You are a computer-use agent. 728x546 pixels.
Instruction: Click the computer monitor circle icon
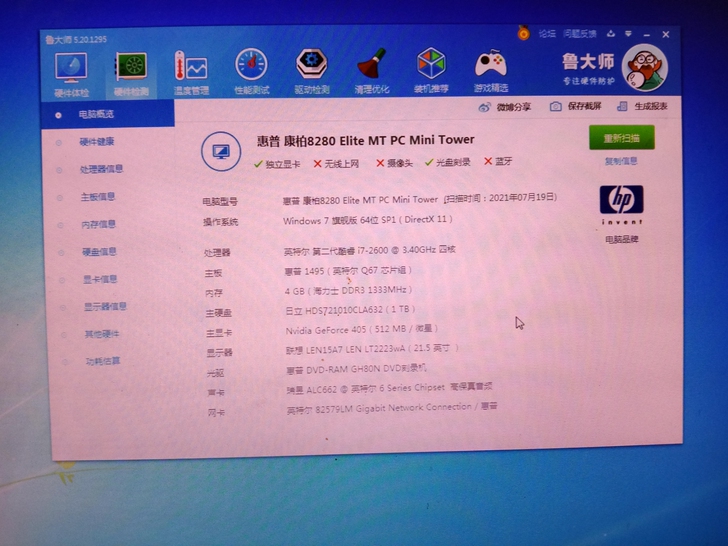221,151
